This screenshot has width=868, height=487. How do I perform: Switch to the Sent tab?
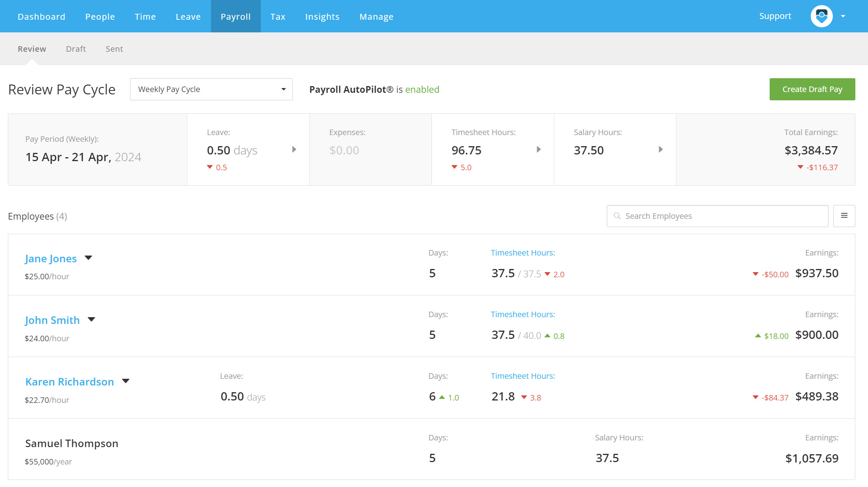[114, 49]
